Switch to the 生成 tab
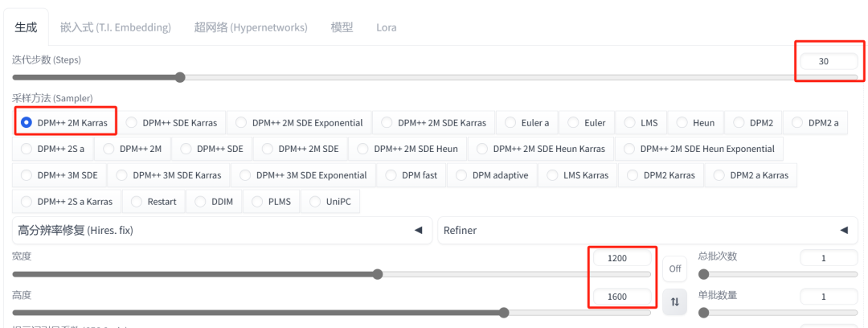The image size is (868, 328). (x=26, y=27)
